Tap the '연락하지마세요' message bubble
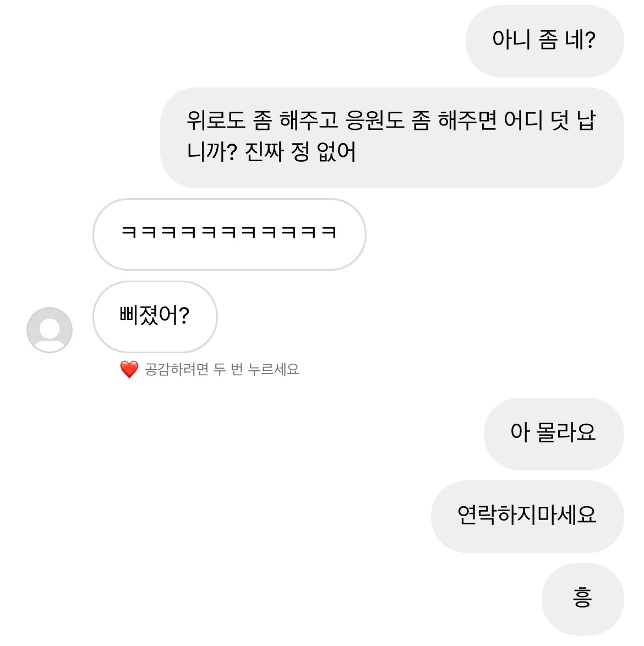 pyautogui.click(x=527, y=516)
